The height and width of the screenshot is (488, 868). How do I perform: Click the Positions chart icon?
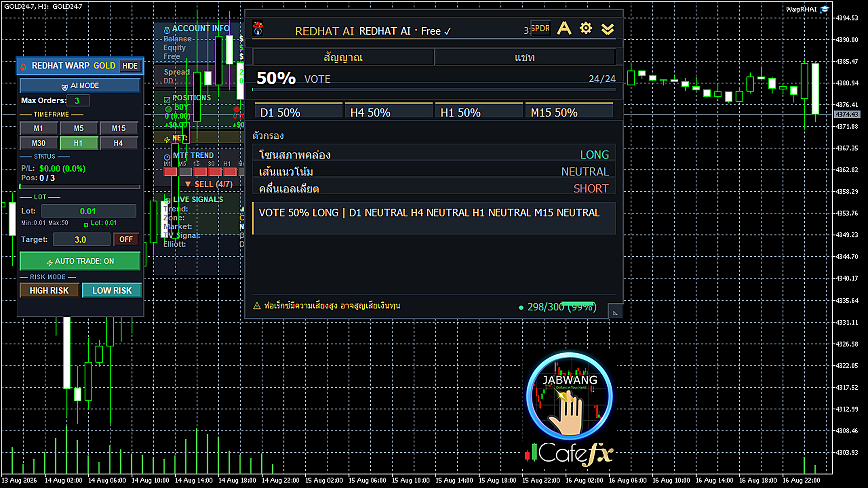(x=167, y=99)
